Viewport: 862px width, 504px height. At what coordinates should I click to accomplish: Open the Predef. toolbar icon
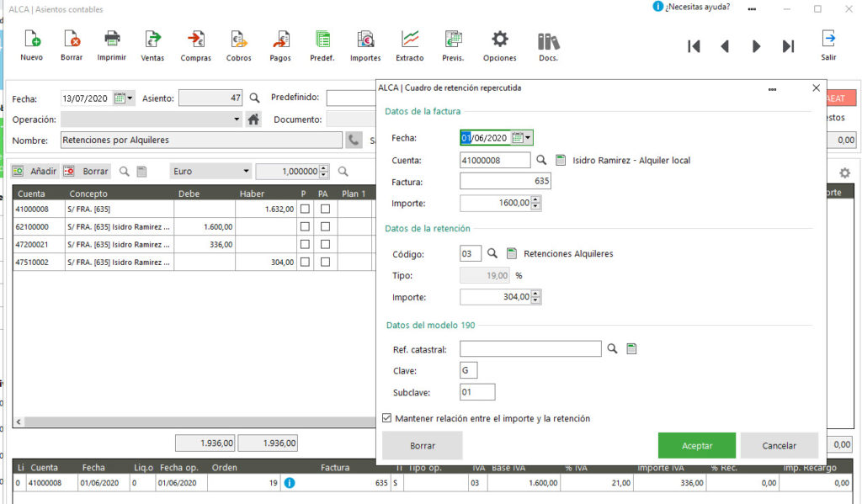point(322,45)
